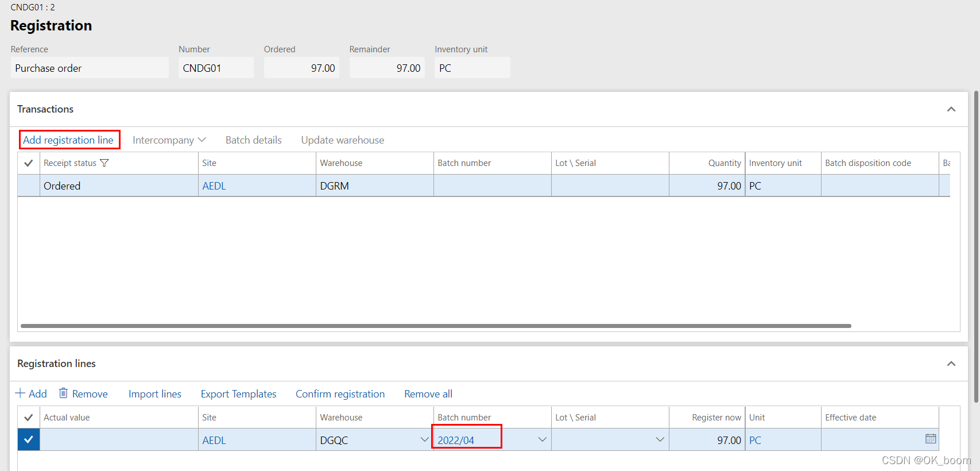Click Batch details

pyautogui.click(x=254, y=140)
